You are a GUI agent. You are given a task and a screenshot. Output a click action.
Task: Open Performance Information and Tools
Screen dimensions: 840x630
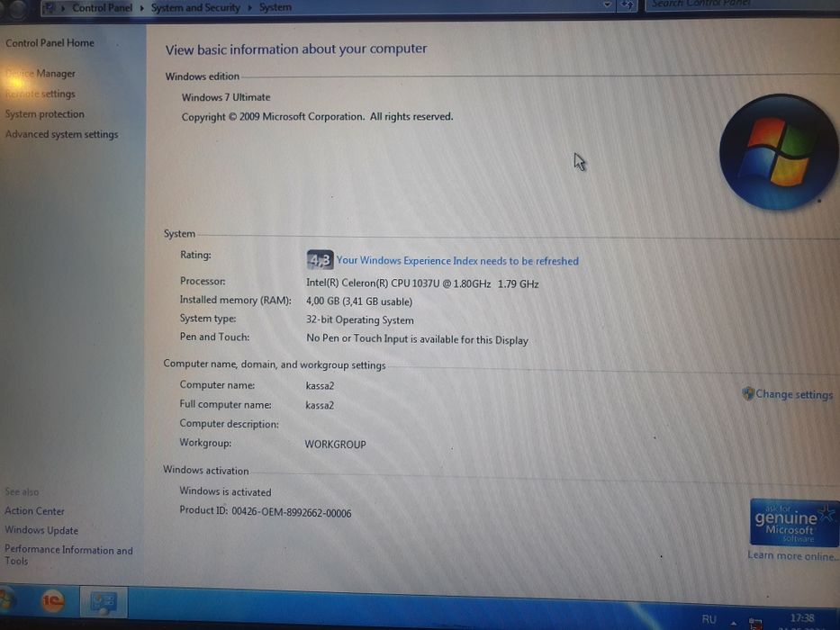pyautogui.click(x=68, y=555)
